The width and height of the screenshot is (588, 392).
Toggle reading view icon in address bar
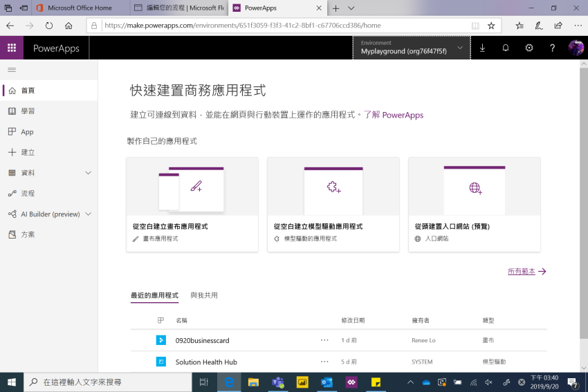point(475,26)
